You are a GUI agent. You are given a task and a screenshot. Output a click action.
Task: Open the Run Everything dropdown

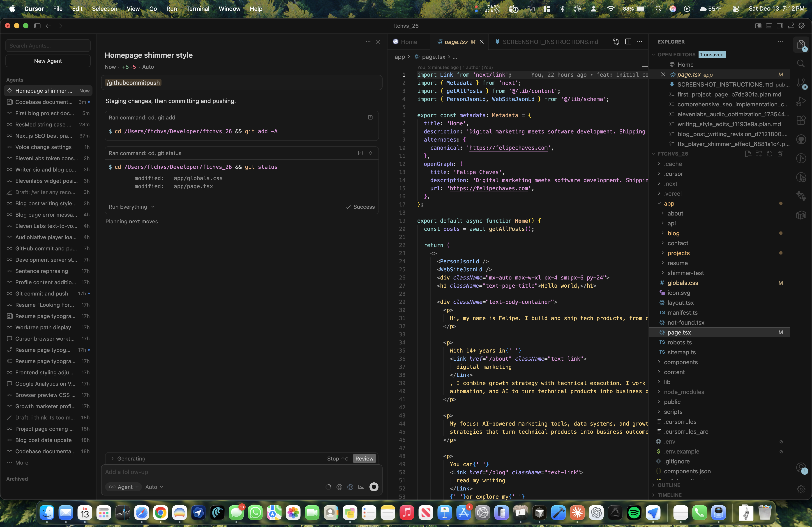click(131, 207)
